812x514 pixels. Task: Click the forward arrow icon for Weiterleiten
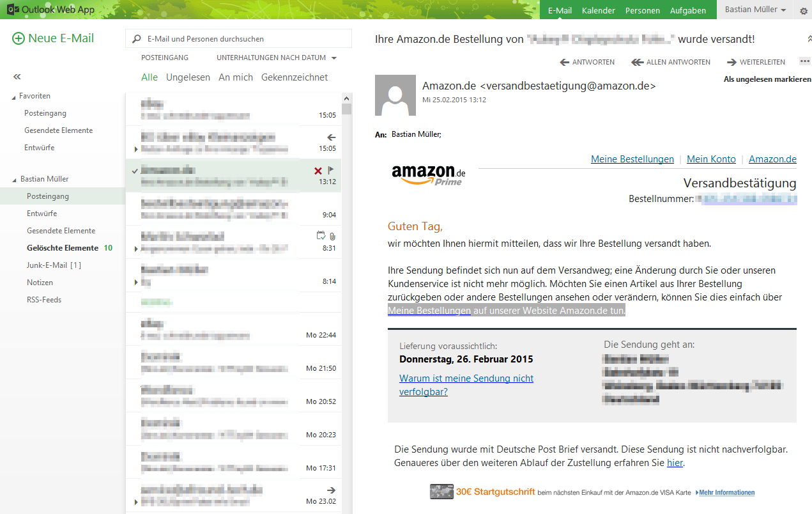(732, 62)
